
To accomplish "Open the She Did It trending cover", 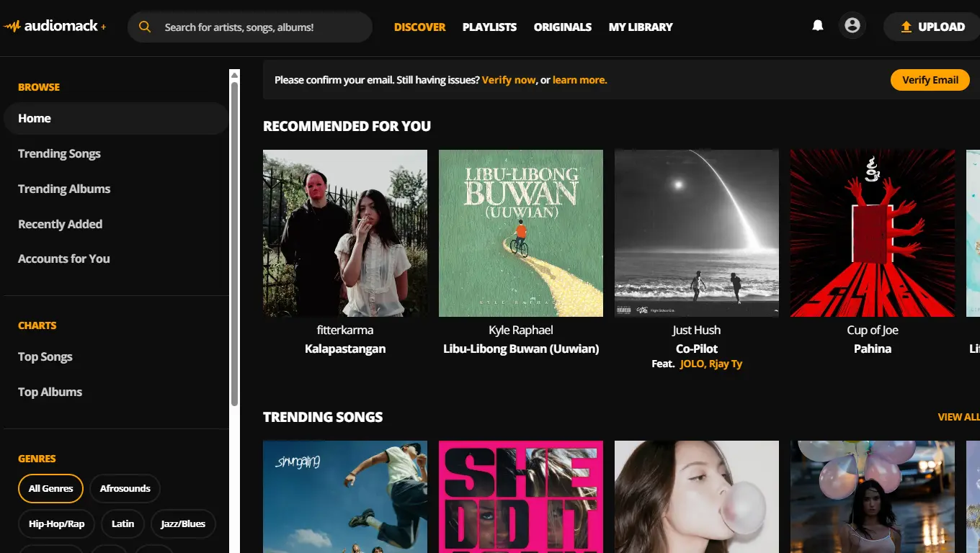I will (521, 497).
